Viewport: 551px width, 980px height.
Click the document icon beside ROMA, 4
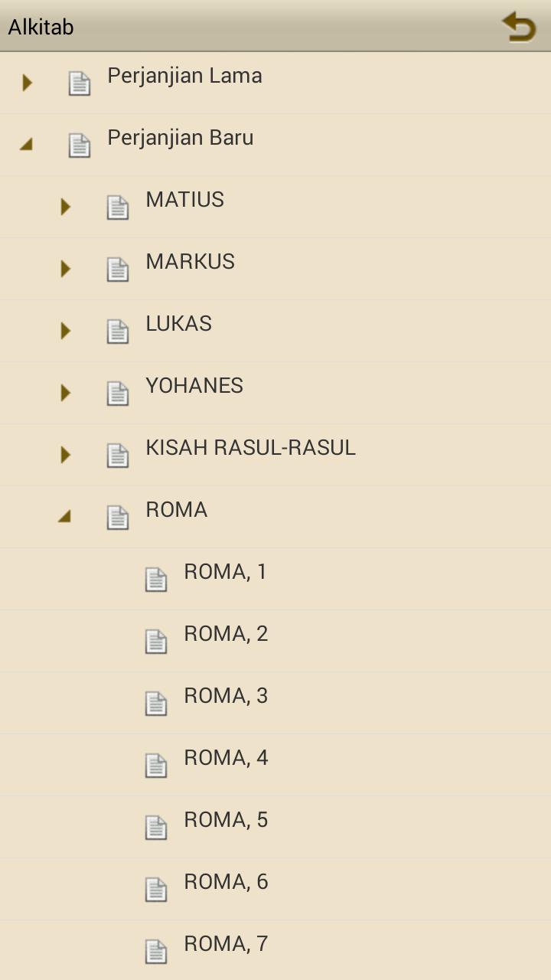tap(156, 766)
